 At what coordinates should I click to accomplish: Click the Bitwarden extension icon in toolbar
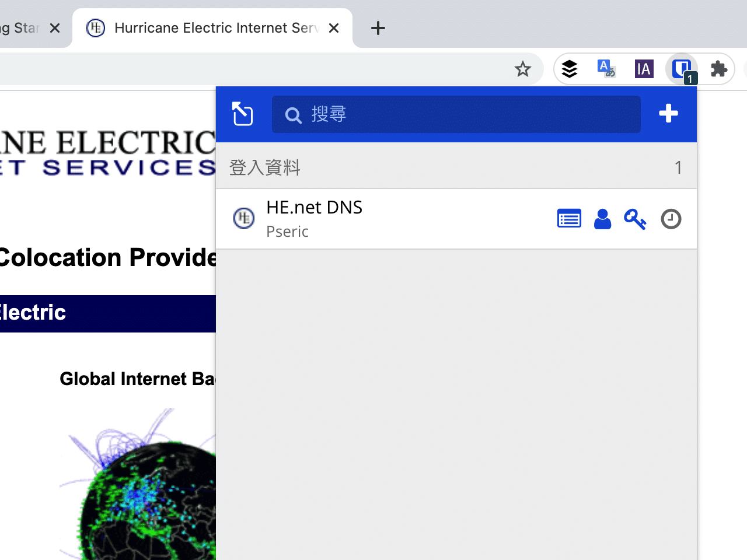tap(681, 68)
